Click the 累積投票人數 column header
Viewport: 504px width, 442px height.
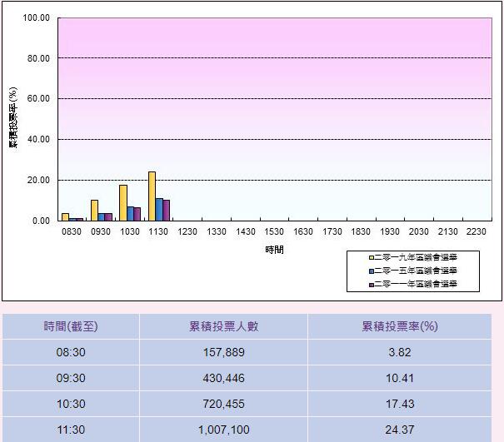click(x=223, y=326)
